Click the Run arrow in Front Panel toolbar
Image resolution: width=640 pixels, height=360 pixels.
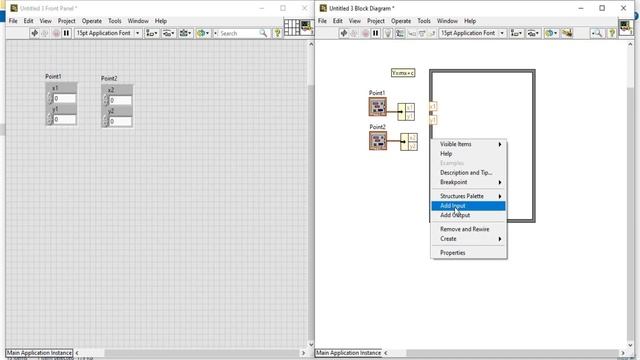point(35,33)
